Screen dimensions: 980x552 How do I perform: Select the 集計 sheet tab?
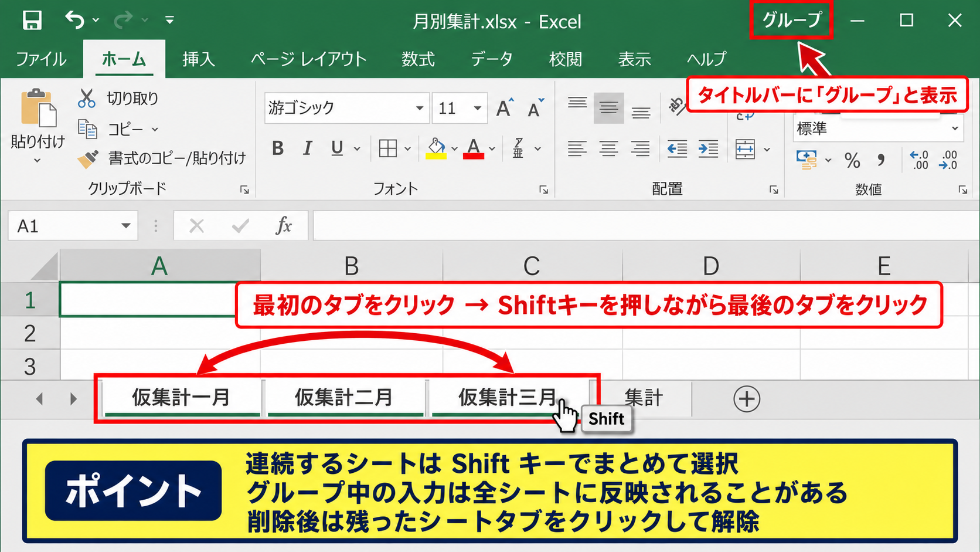tap(644, 398)
